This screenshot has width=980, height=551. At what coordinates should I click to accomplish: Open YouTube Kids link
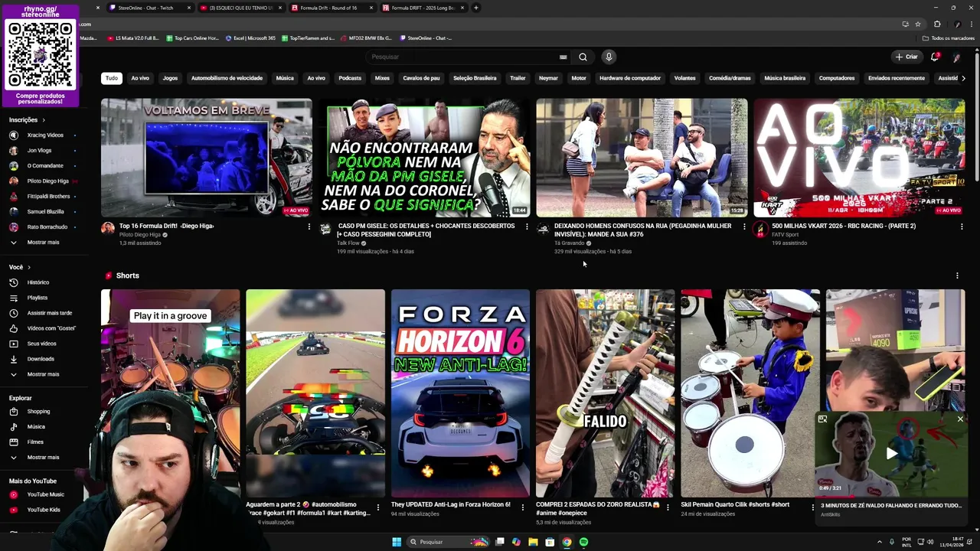pyautogui.click(x=43, y=510)
